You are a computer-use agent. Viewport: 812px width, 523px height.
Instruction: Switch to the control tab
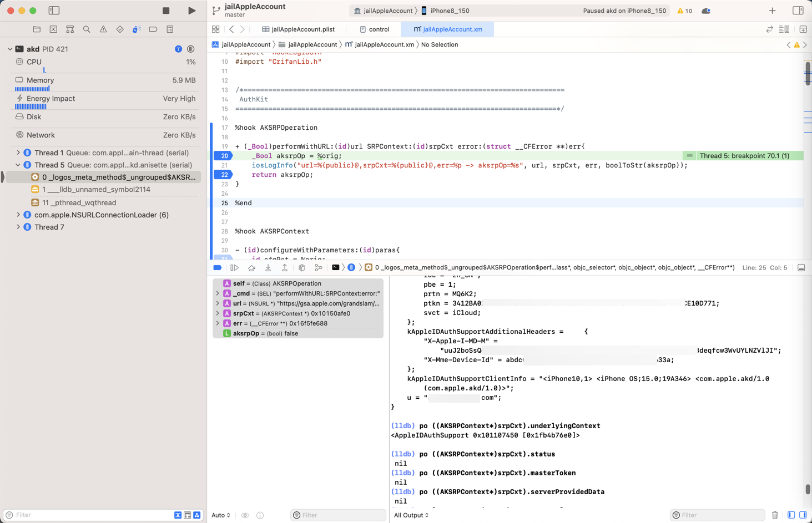[375, 29]
